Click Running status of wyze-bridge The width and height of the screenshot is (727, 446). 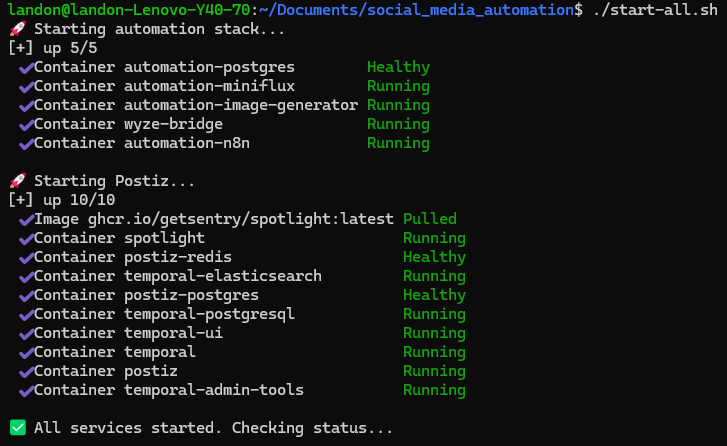(398, 125)
